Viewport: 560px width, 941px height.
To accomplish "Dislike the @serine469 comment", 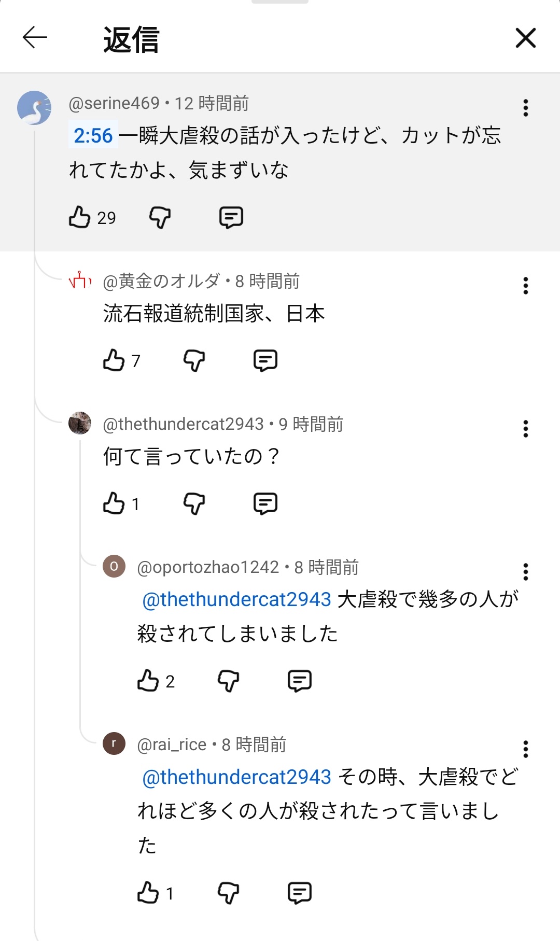I will (x=160, y=217).
